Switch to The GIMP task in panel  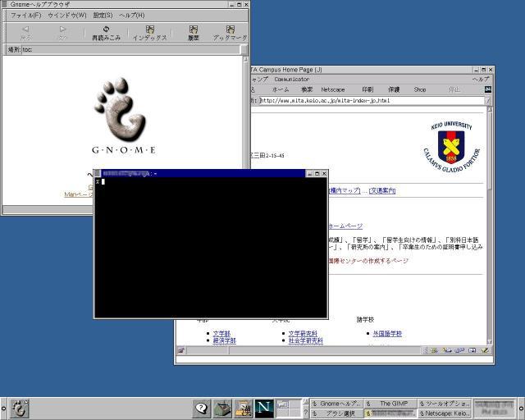click(390, 404)
